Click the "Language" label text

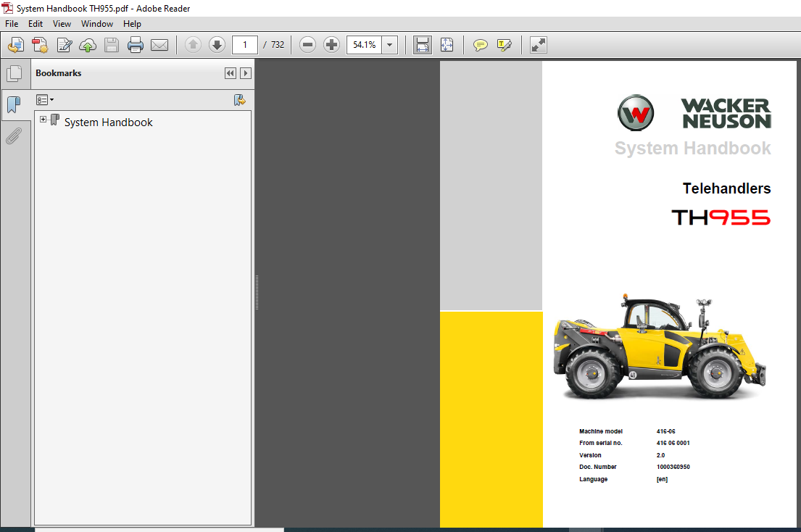(x=593, y=479)
